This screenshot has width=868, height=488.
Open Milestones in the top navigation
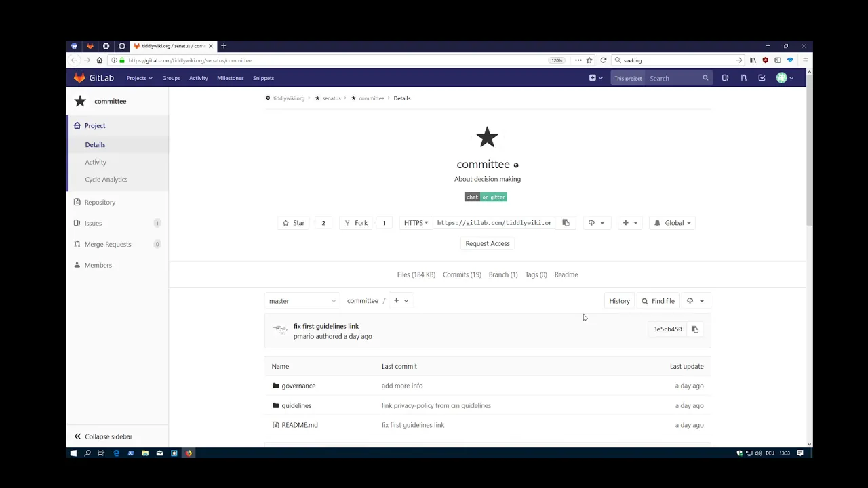click(x=231, y=78)
